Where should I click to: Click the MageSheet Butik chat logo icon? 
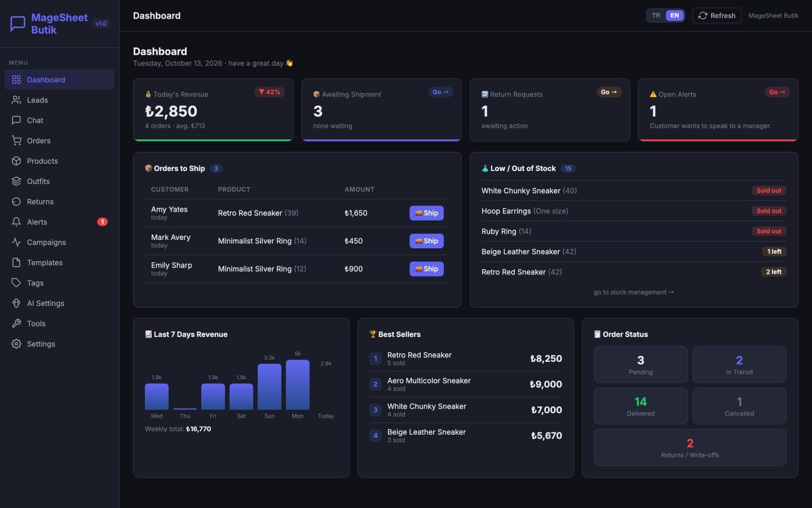point(18,24)
